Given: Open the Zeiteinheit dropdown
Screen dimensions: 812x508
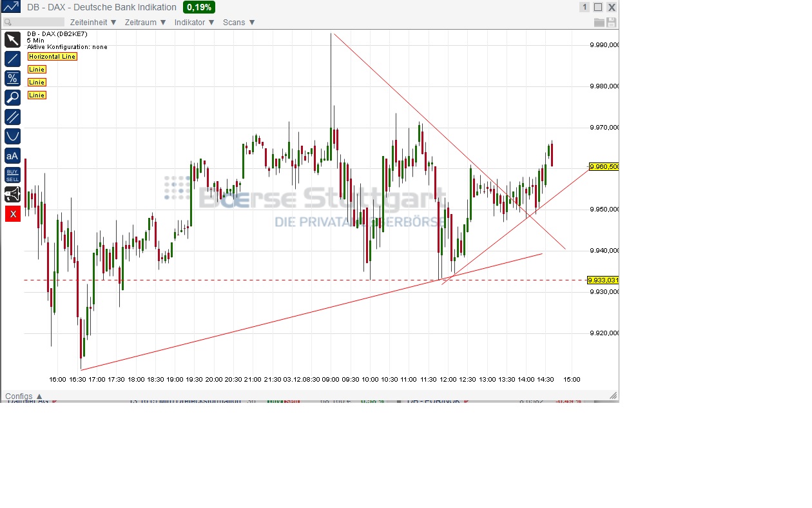Looking at the screenshot, I should click(90, 21).
